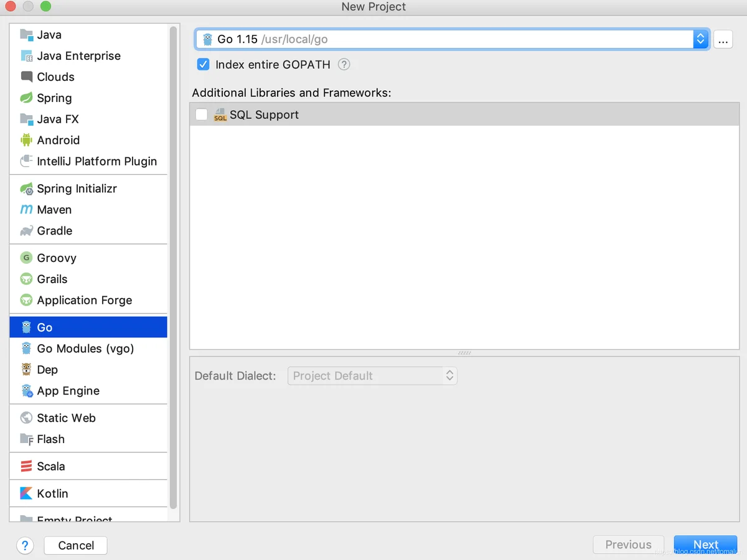The width and height of the screenshot is (747, 560).
Task: Select Clouds in project list
Action: point(88,77)
